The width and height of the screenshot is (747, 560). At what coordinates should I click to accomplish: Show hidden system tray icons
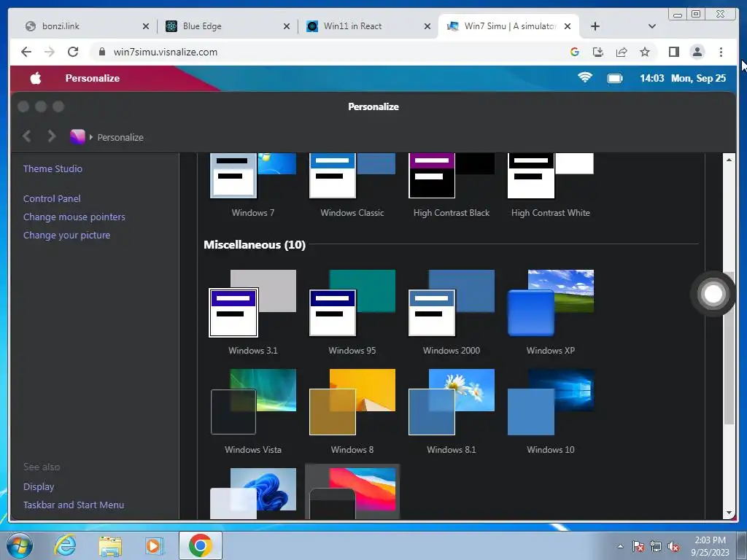click(x=620, y=546)
